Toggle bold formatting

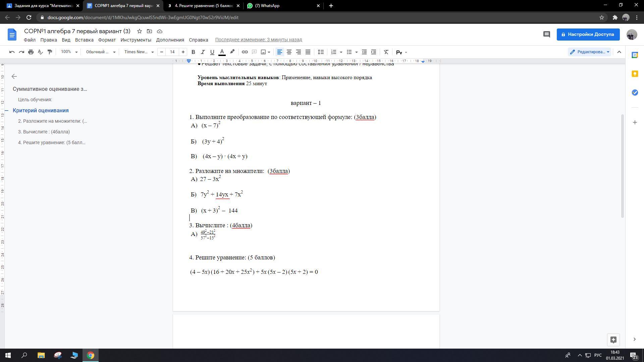(x=193, y=52)
